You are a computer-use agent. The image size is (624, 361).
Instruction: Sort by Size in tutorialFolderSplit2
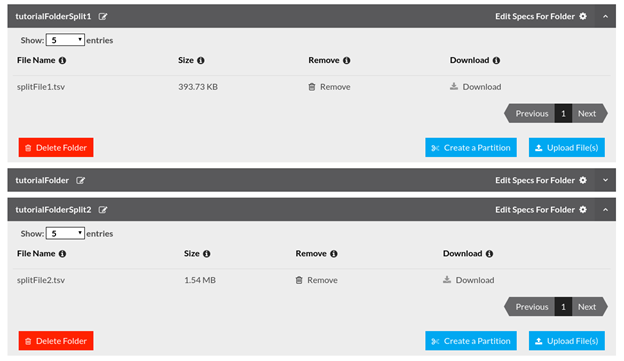pyautogui.click(x=192, y=254)
